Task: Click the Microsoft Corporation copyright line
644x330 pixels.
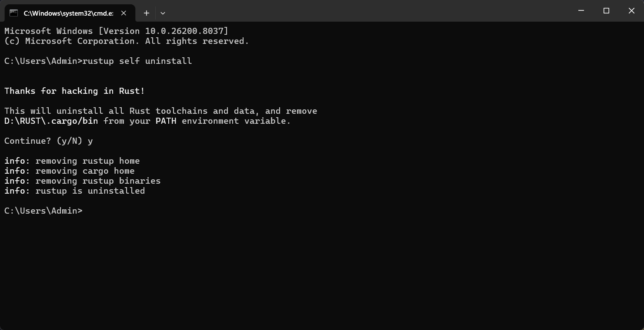Action: [126, 41]
